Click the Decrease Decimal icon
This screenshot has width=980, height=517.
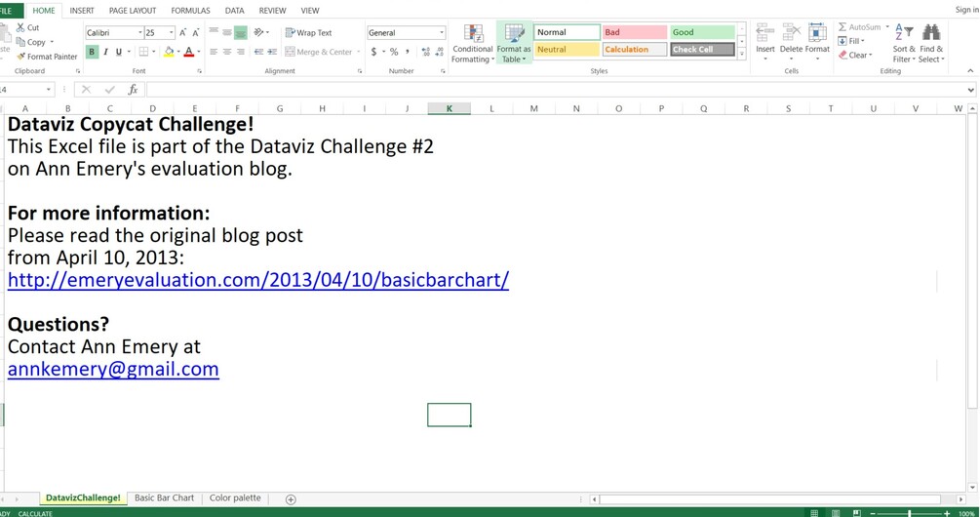(439, 52)
